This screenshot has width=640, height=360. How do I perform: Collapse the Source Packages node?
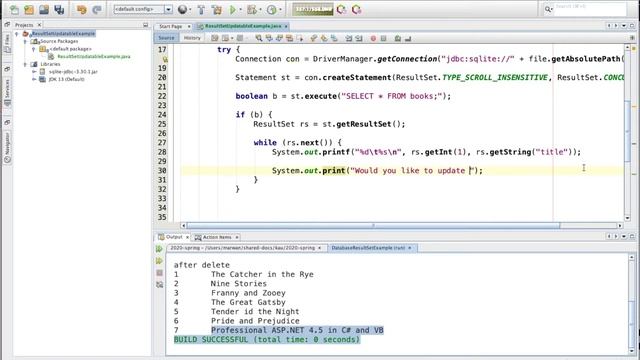click(x=25, y=41)
